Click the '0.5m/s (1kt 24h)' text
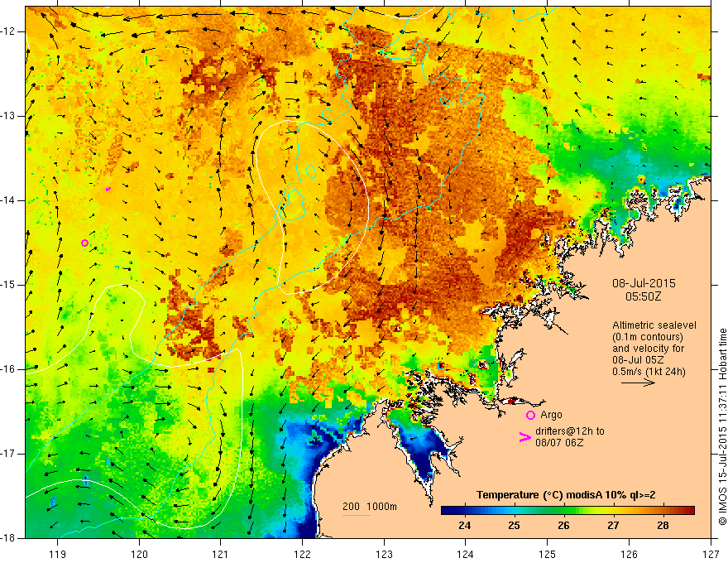This screenshot has width=728, height=563. click(x=649, y=372)
